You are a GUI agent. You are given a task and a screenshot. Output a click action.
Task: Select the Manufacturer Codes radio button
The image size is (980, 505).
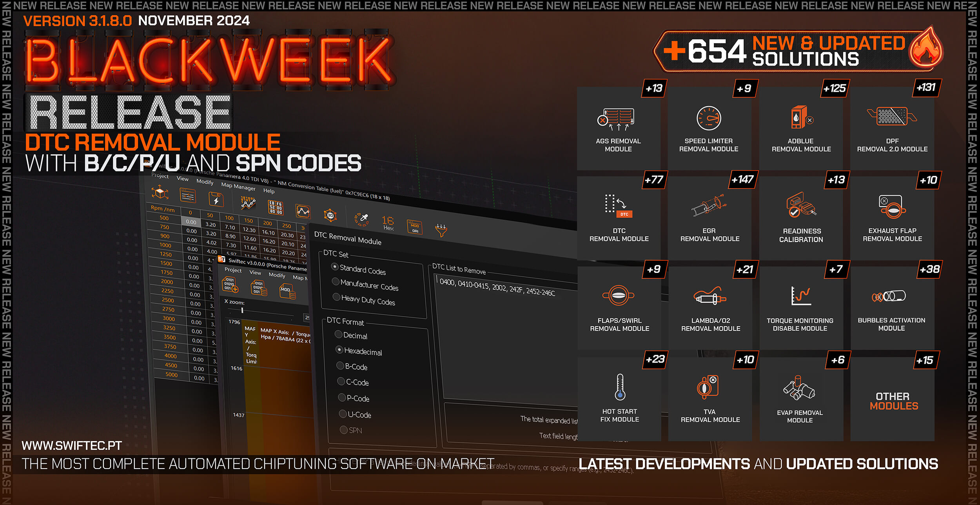click(x=336, y=282)
